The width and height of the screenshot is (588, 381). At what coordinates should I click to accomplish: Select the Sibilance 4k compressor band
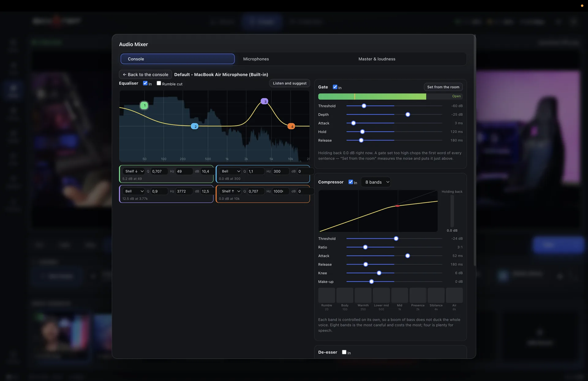[x=436, y=295]
